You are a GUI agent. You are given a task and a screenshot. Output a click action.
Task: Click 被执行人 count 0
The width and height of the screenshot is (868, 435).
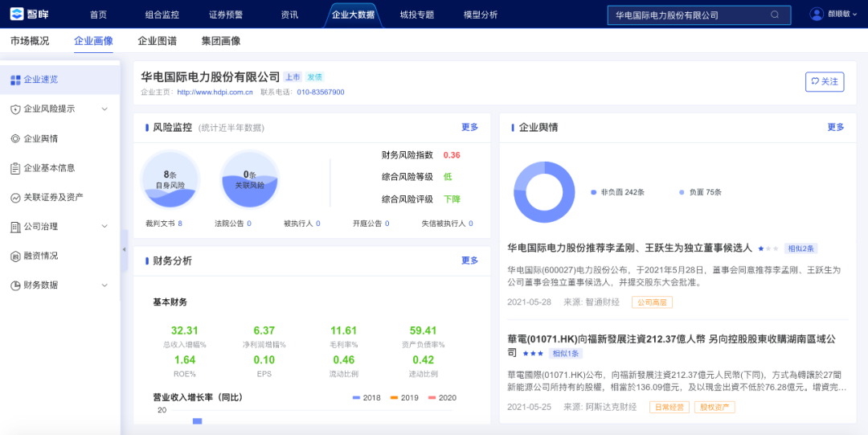318,224
